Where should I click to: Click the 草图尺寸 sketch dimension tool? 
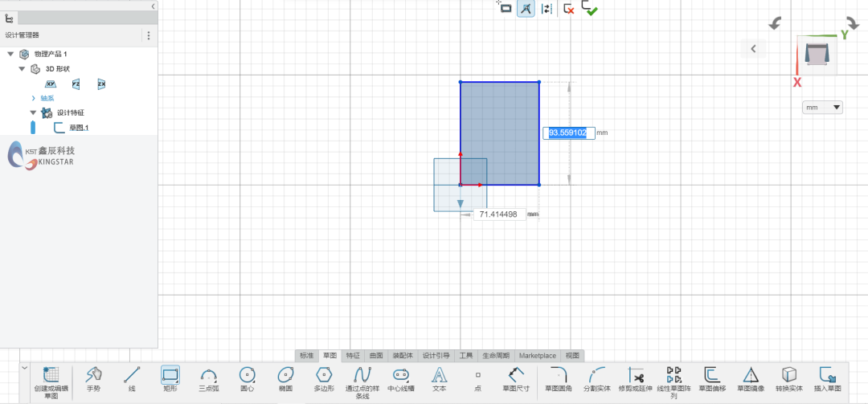pyautogui.click(x=516, y=378)
